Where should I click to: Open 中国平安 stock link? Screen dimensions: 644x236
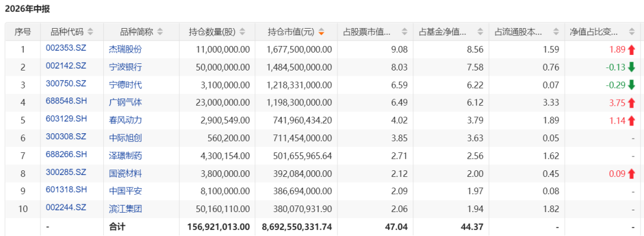point(125,192)
